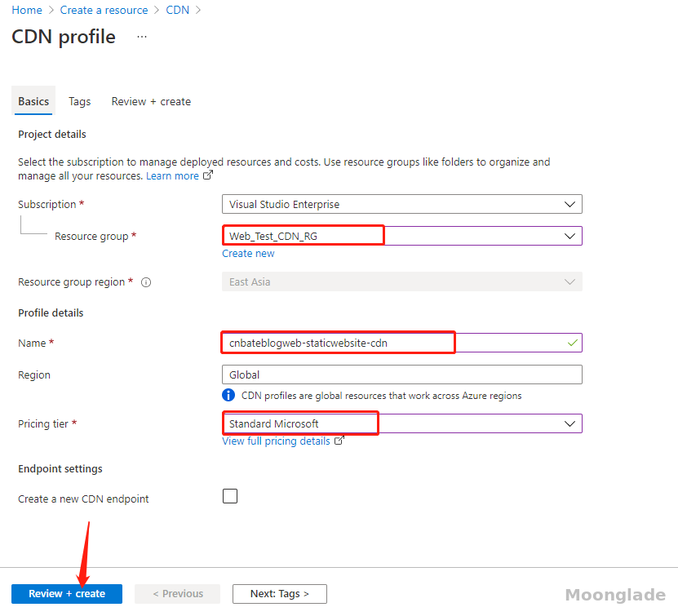Image resolution: width=678 pixels, height=616 pixels.
Task: Click the Subscription label
Action: 47,205
